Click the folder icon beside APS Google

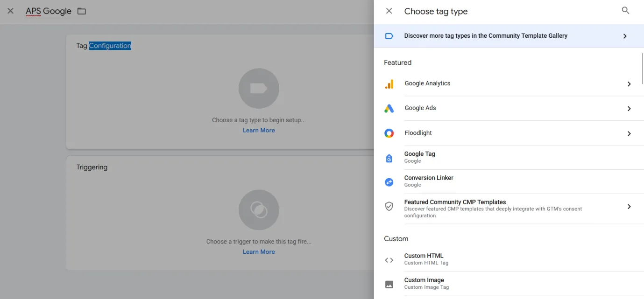82,11
